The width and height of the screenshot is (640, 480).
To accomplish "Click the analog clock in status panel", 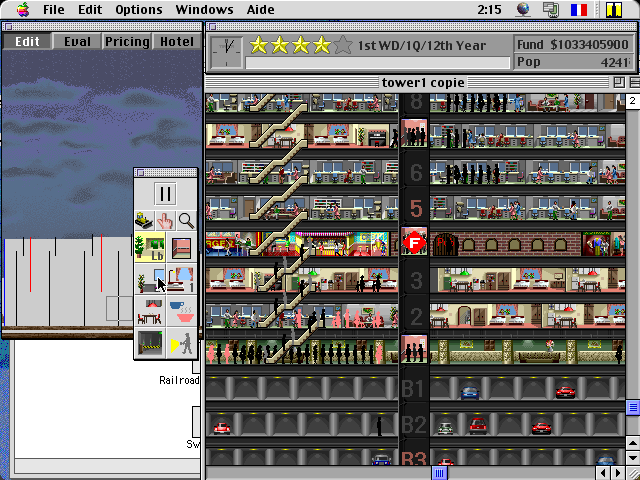I will click(227, 51).
